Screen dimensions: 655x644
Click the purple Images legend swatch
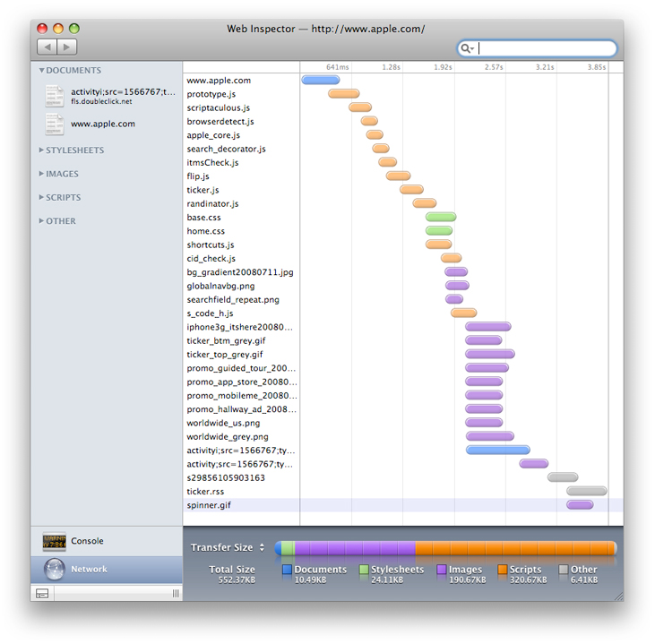[442, 570]
